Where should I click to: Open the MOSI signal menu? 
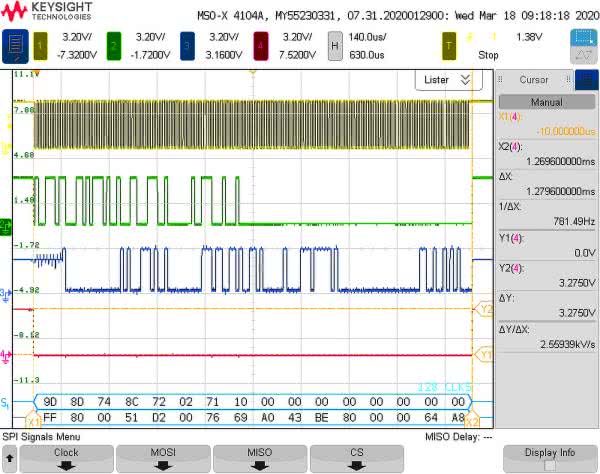(162, 458)
